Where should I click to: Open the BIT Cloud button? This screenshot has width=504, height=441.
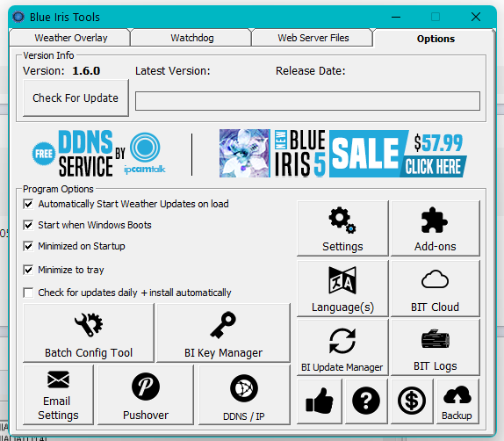coord(436,288)
